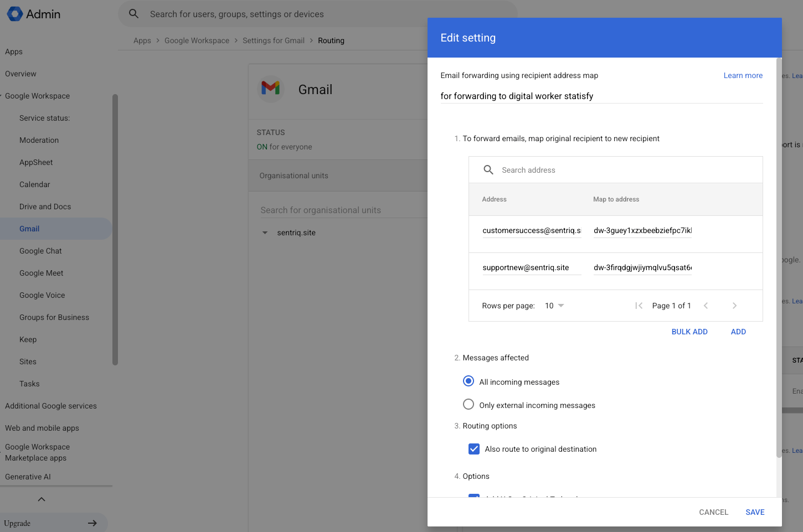Viewport: 803px width, 532px height.
Task: Click Search for organisational units field
Action: pos(343,210)
